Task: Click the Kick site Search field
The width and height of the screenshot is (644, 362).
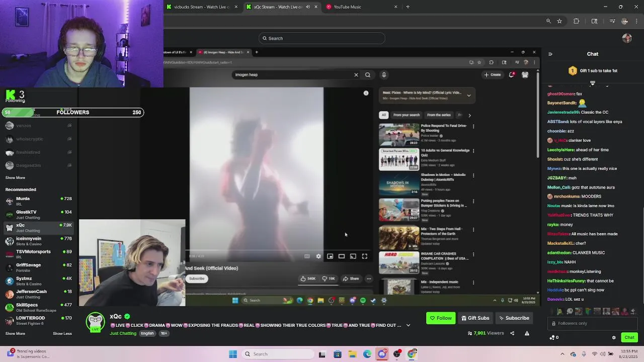Action: click(322, 38)
